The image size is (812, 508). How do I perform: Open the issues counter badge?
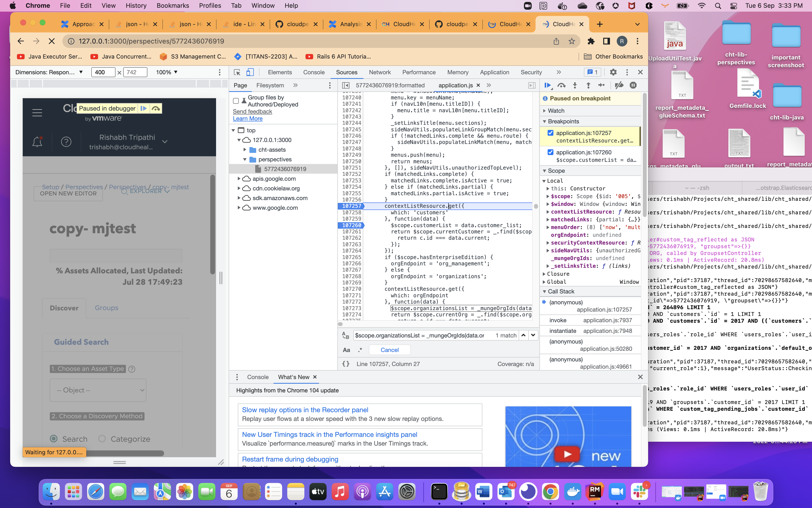pyautogui.click(x=592, y=72)
